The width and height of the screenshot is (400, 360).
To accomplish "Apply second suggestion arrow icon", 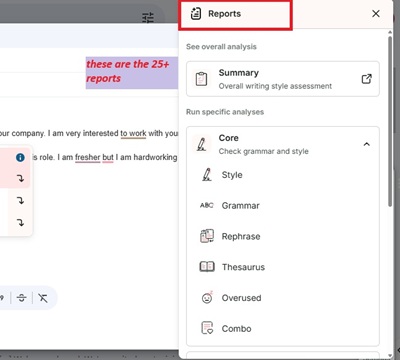I will pyautogui.click(x=21, y=200).
